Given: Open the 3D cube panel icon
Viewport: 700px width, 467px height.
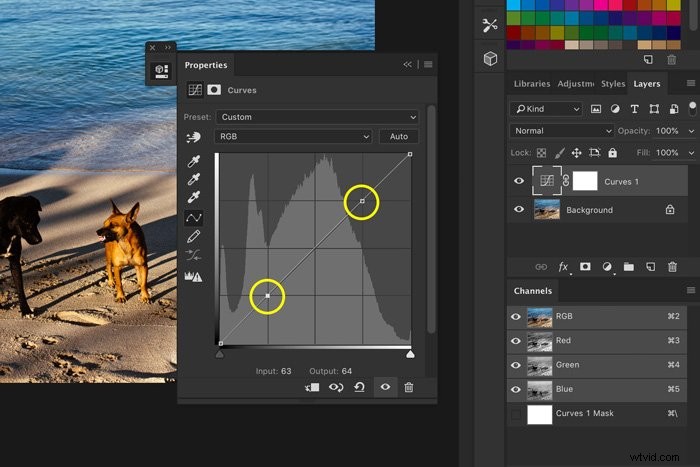Looking at the screenshot, I should (x=490, y=58).
